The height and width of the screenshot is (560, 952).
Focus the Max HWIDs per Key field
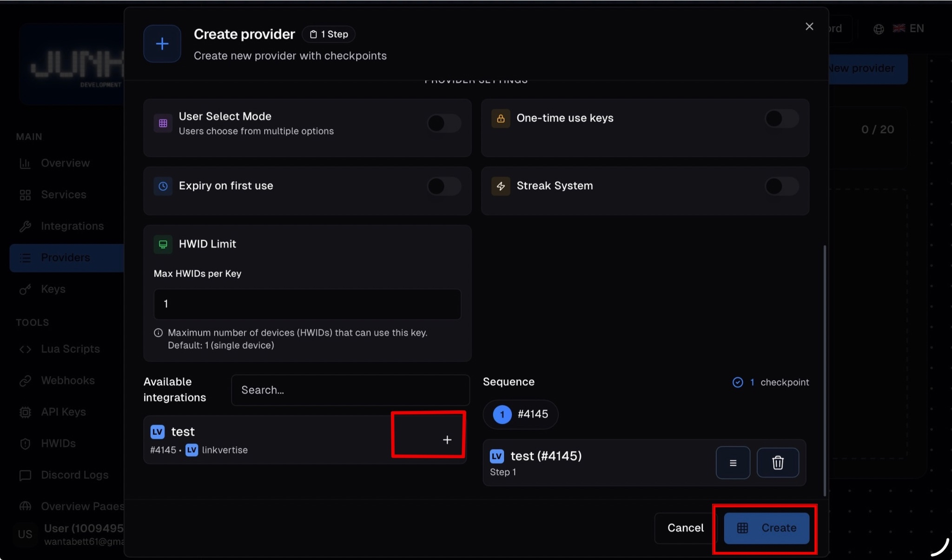pyautogui.click(x=307, y=304)
